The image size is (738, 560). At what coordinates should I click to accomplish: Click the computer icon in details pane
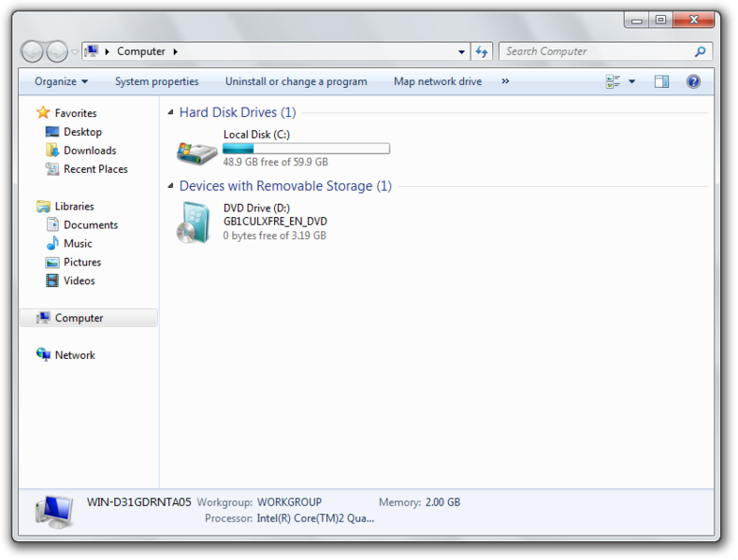point(54,511)
